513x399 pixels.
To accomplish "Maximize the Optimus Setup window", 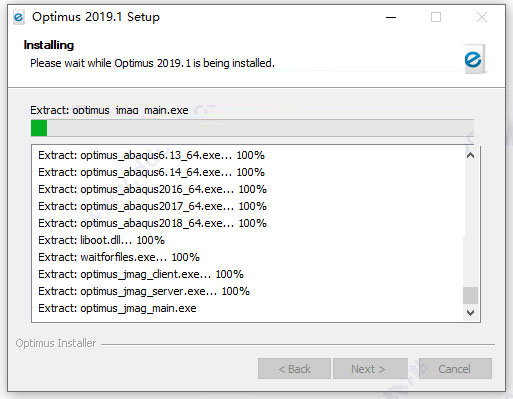I will 436,17.
